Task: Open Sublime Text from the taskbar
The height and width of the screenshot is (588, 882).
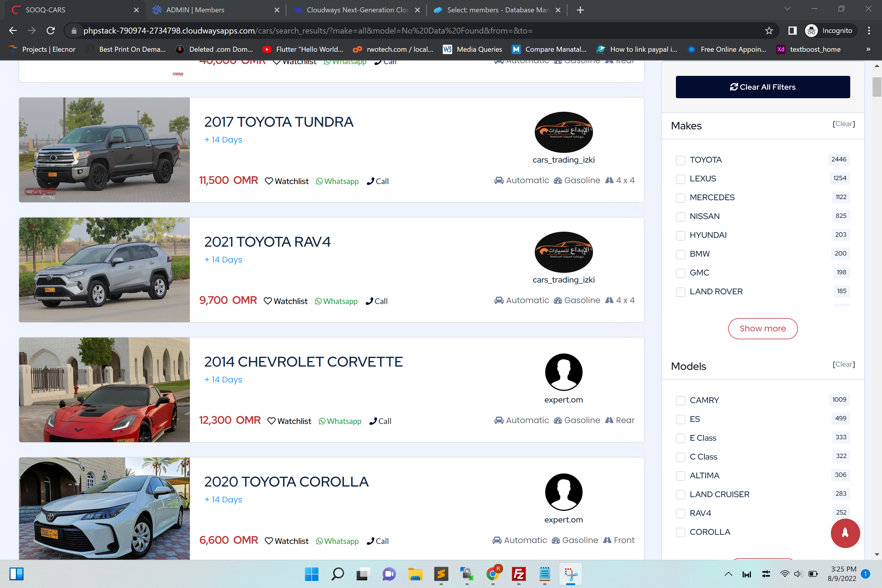Action: click(x=441, y=574)
